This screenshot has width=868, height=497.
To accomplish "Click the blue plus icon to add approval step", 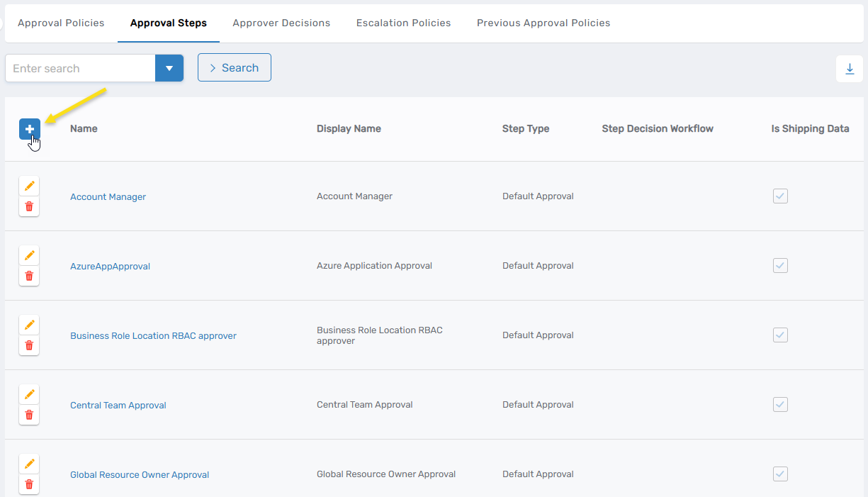I will pyautogui.click(x=29, y=128).
